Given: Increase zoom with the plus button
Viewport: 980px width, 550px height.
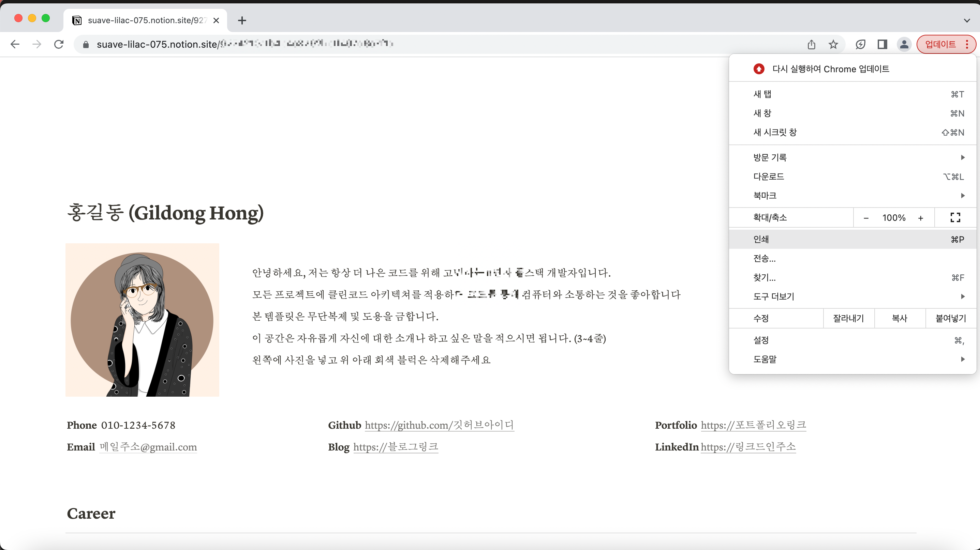Looking at the screenshot, I should tap(921, 218).
